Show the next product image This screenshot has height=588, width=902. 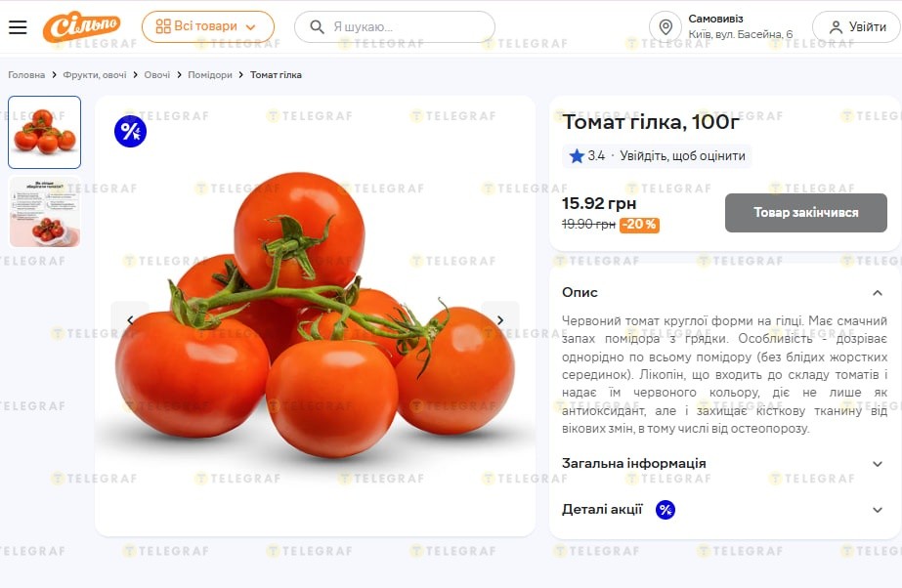pyautogui.click(x=500, y=319)
